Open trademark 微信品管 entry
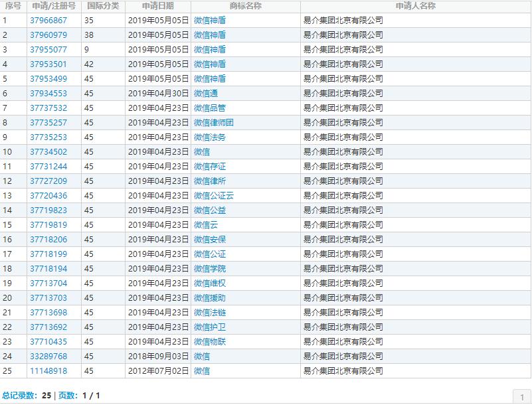Screen dimensions: 532x405 (210, 108)
